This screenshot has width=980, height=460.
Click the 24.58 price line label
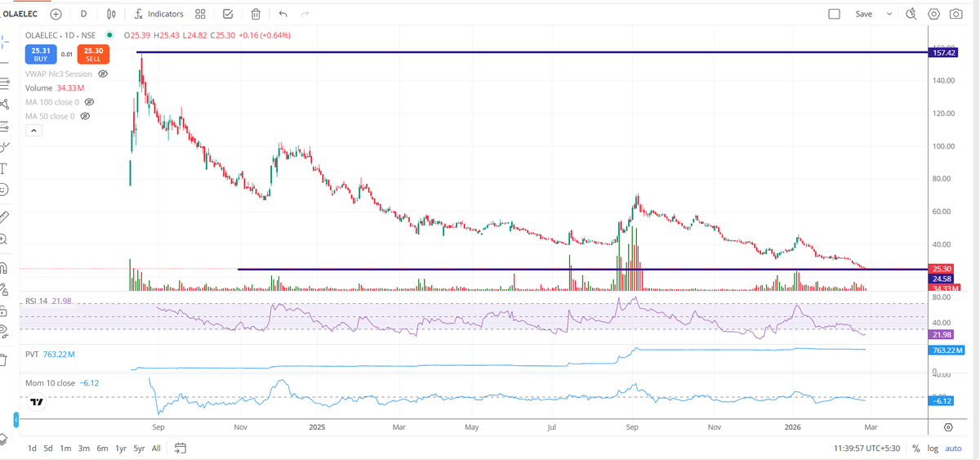943,279
